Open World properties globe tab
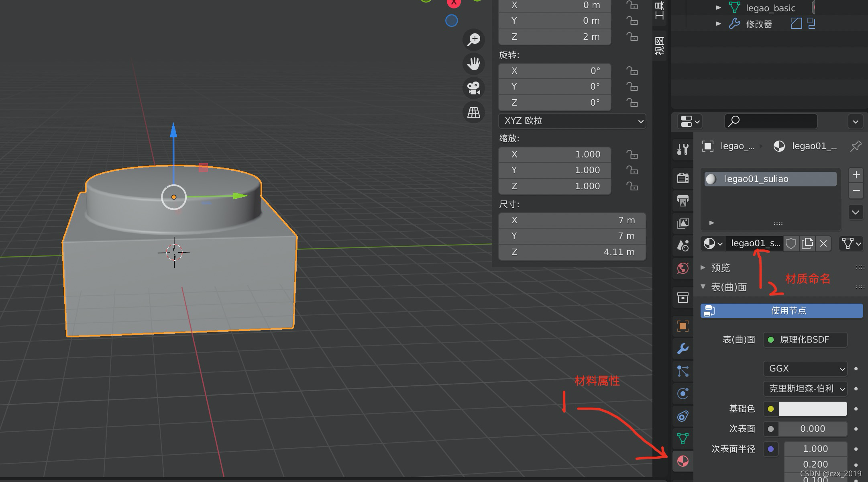Image resolution: width=868 pixels, height=482 pixels. pos(683,268)
